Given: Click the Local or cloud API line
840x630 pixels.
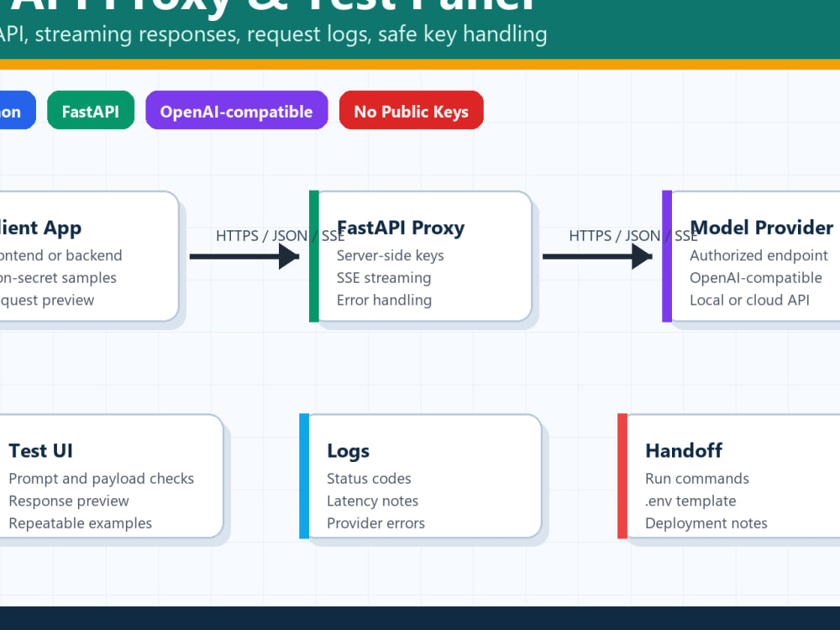Looking at the screenshot, I should tap(749, 300).
